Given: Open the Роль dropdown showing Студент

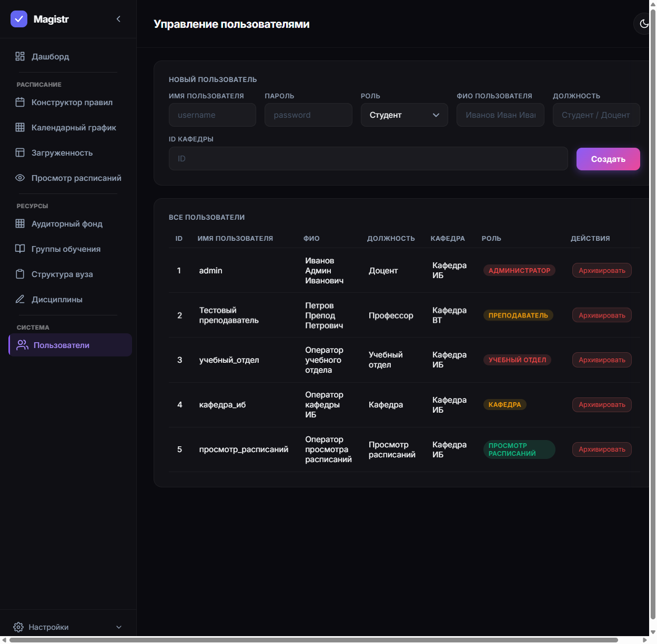Looking at the screenshot, I should (405, 115).
